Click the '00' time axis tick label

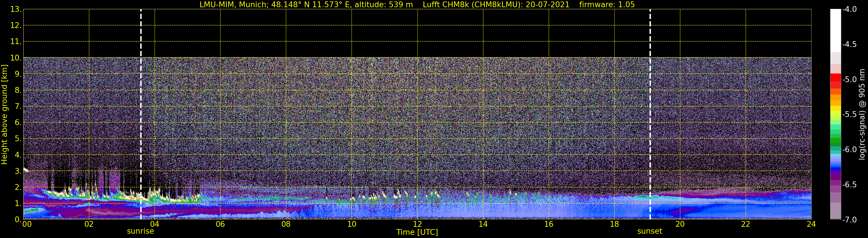point(27,224)
